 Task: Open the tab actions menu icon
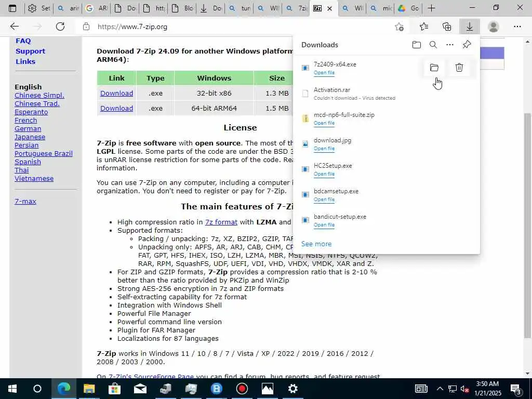tap(12, 8)
